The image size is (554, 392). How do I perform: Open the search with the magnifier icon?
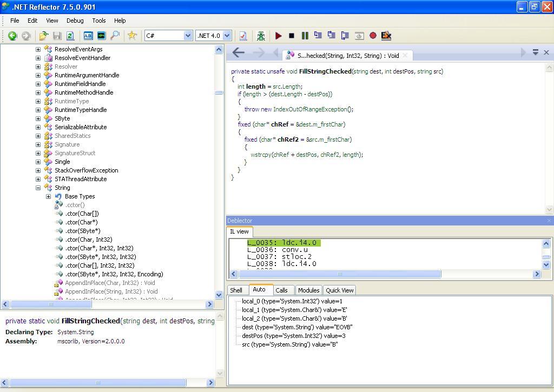115,36
